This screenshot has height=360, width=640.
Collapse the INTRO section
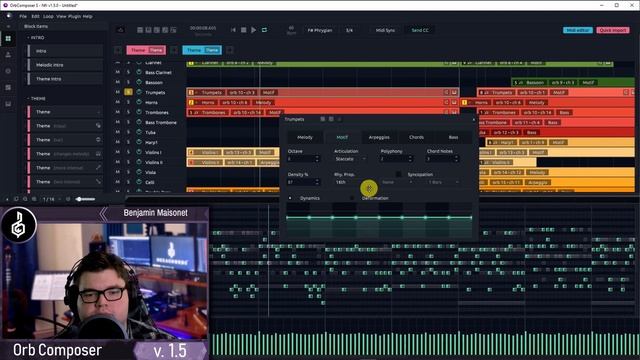coord(28,38)
